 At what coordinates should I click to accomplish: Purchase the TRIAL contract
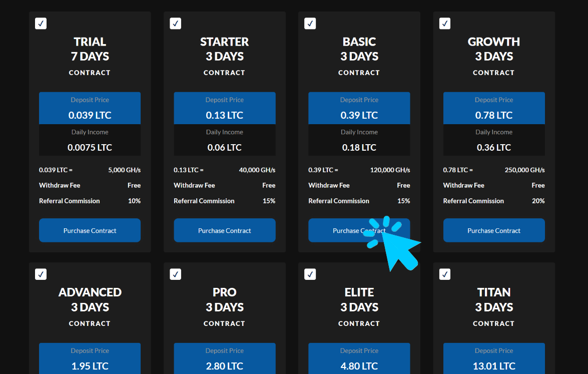pos(90,230)
